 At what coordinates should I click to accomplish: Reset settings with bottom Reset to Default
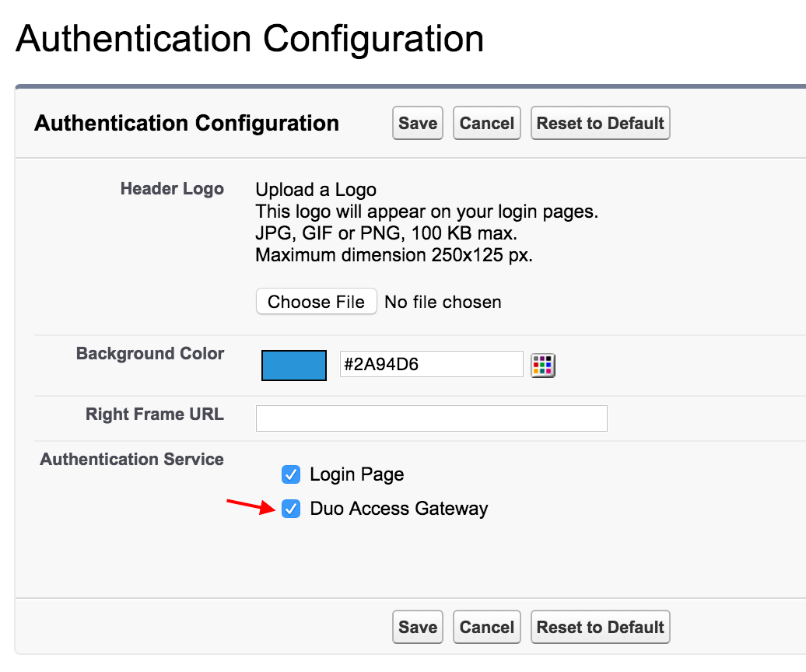600,627
